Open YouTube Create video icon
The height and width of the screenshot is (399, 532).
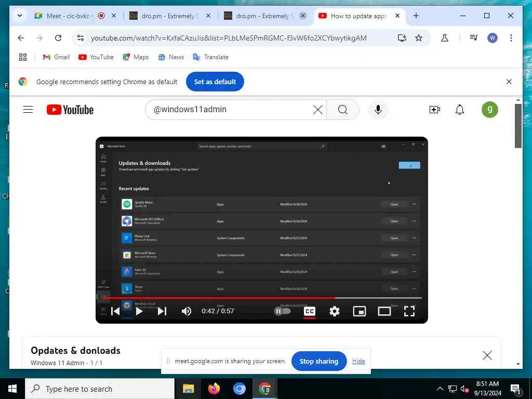point(435,110)
